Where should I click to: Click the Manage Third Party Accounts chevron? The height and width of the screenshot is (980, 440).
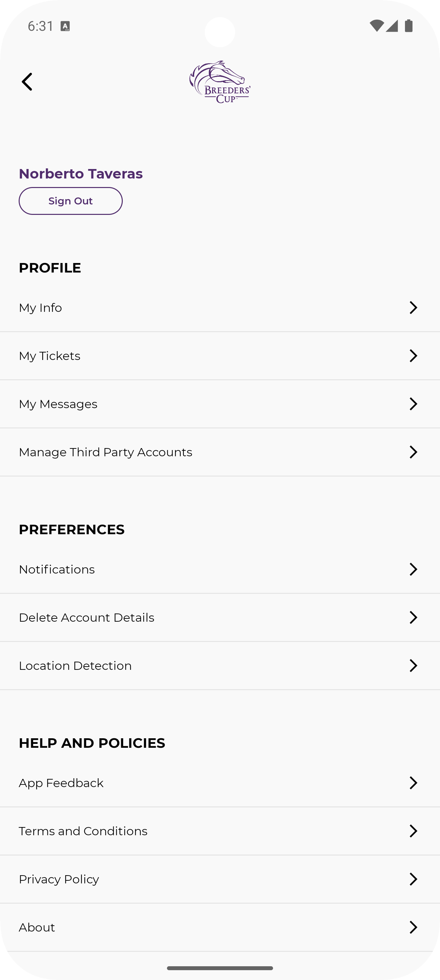coord(413,452)
